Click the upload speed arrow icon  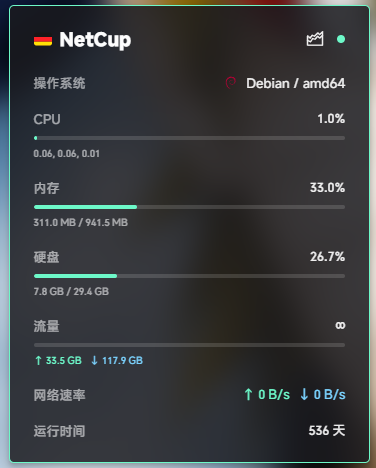[x=248, y=394]
